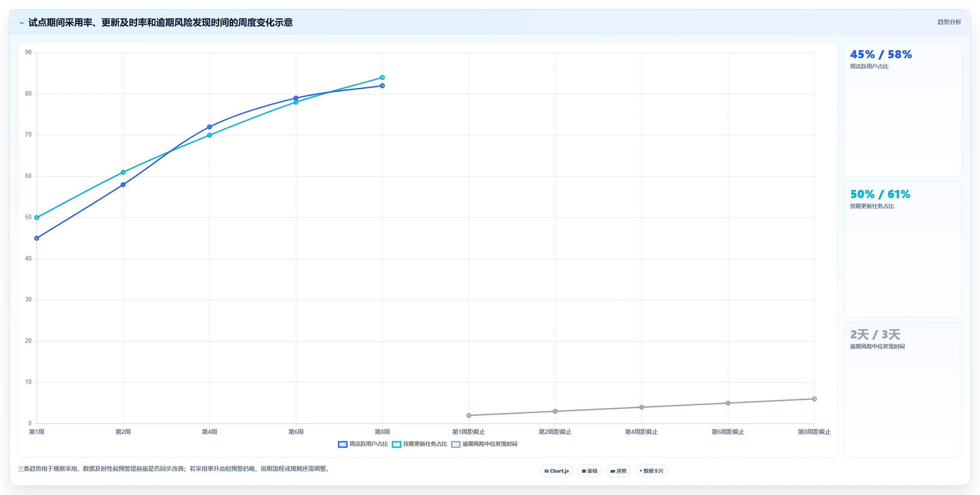Click the x-axis label 第2周距截止
This screenshot has width=980, height=495.
(x=555, y=432)
